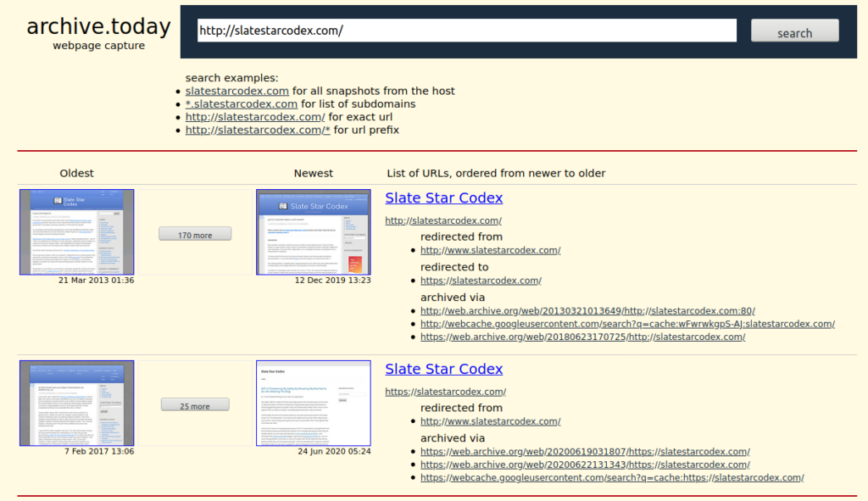Open the *.slatestarcodex.com subdomains example link
Image resolution: width=868 pixels, height=501 pixels.
point(242,104)
